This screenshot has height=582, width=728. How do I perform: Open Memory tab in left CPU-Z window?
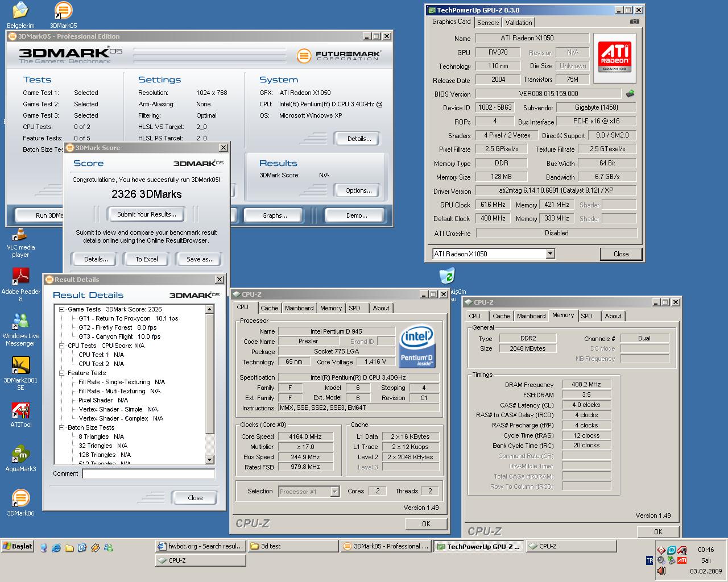331,308
